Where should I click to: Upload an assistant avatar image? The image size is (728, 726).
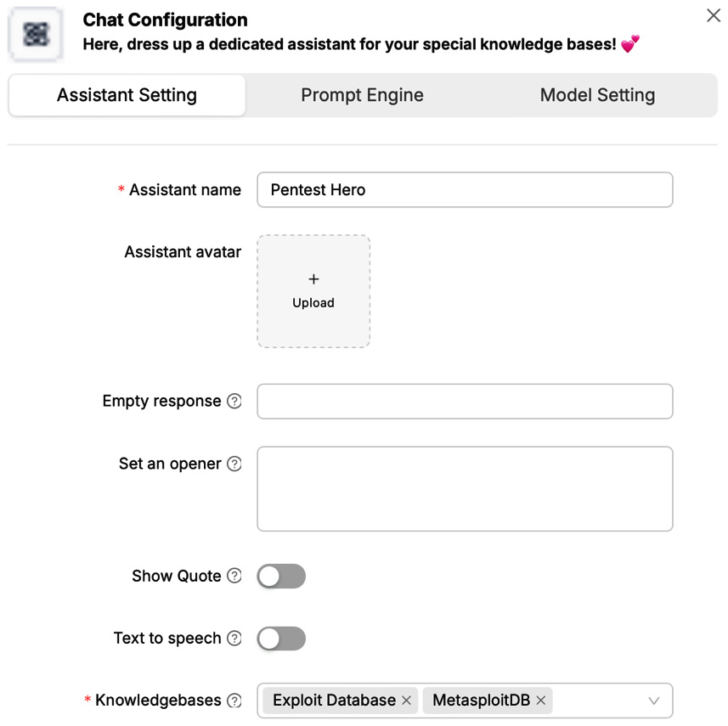(313, 291)
